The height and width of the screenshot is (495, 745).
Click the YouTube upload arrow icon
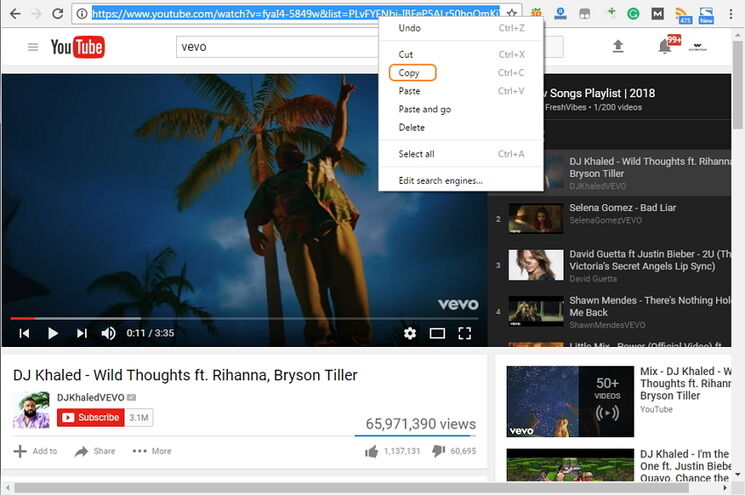pos(618,46)
